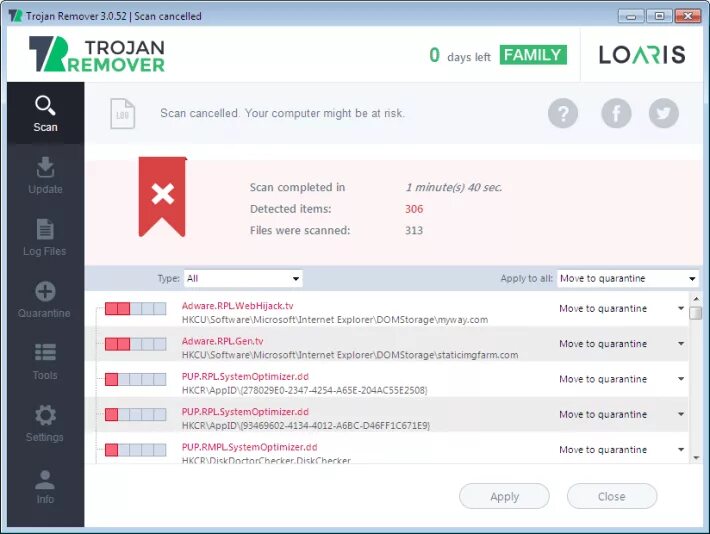This screenshot has width=710, height=534.
Task: Open the Quarantine section
Action: click(x=45, y=300)
